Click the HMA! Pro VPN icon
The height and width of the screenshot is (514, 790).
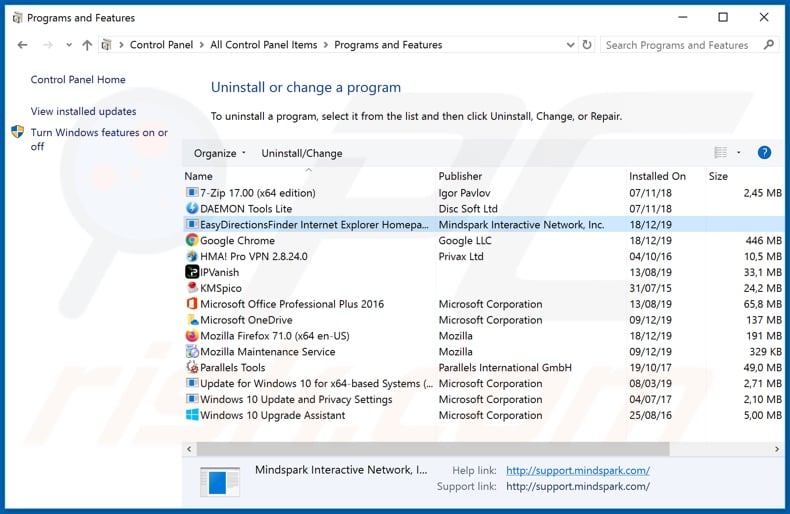[192, 256]
